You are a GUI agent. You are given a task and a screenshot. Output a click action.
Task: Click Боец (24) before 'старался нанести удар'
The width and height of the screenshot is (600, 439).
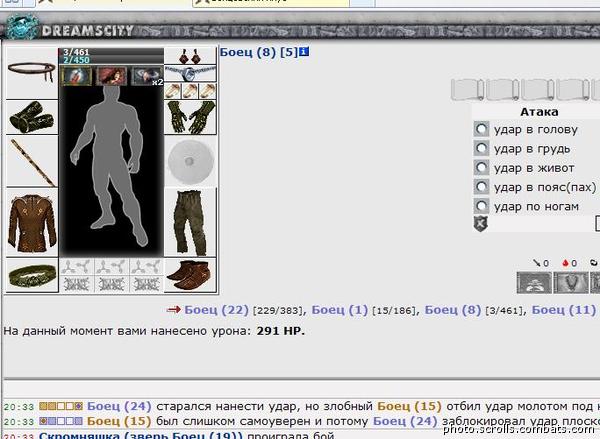(x=119, y=406)
